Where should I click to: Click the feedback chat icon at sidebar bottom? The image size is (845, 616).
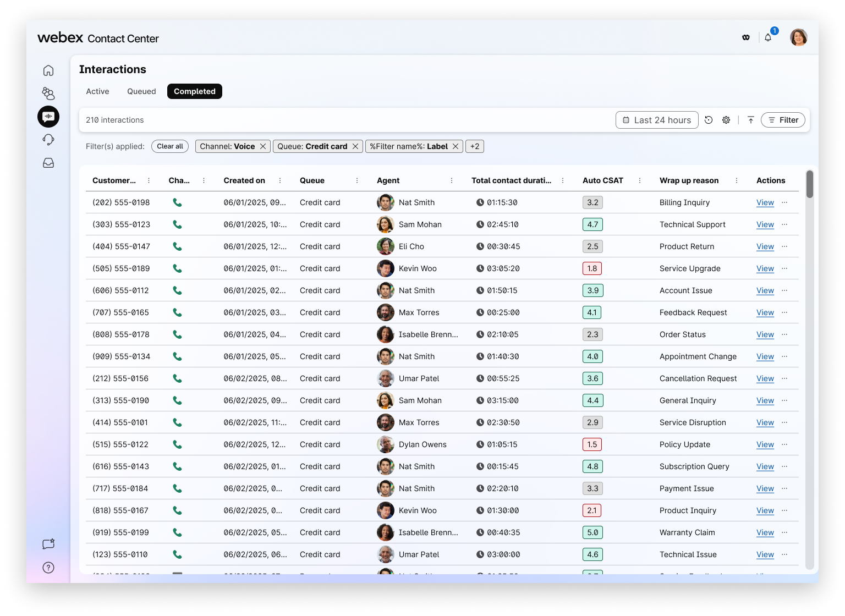tap(48, 544)
